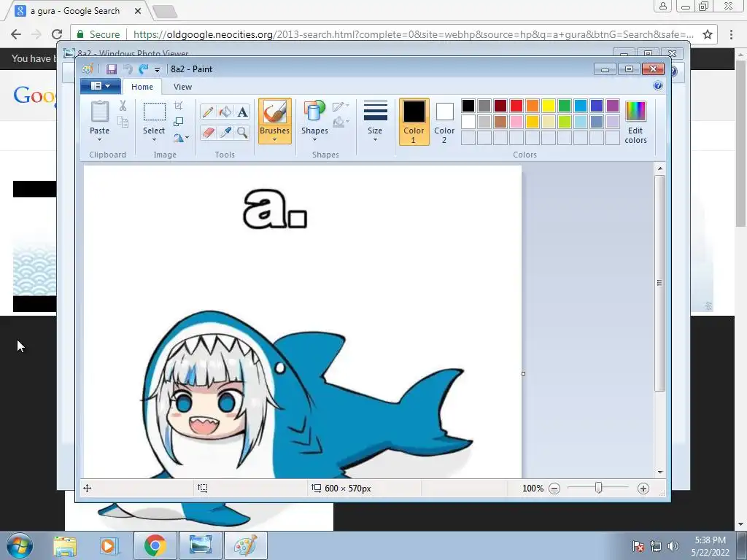Click the Copy icon in Clipboard group

click(x=123, y=122)
